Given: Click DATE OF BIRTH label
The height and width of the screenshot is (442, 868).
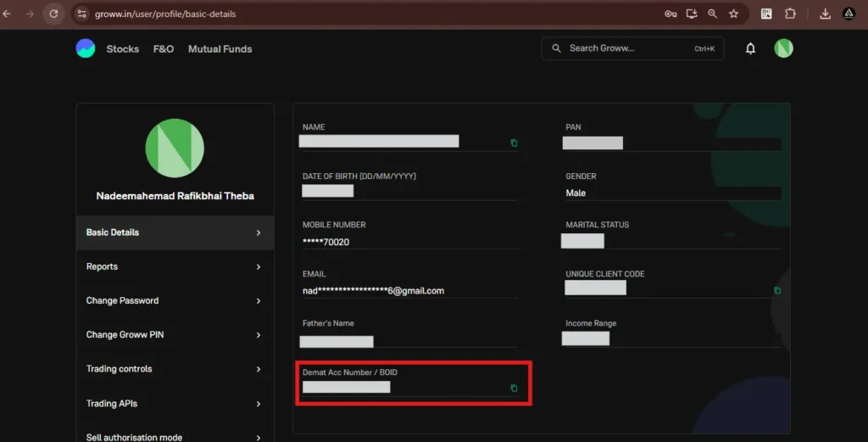Looking at the screenshot, I should click(359, 176).
